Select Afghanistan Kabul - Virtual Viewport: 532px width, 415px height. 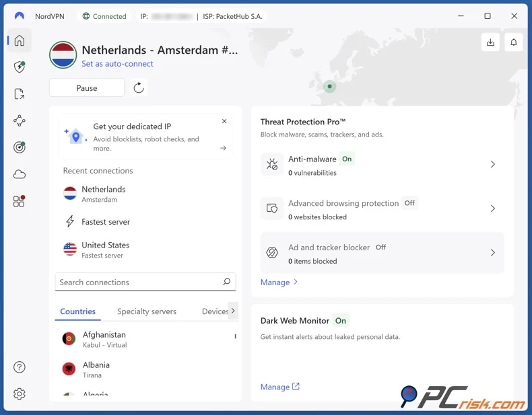click(146, 339)
